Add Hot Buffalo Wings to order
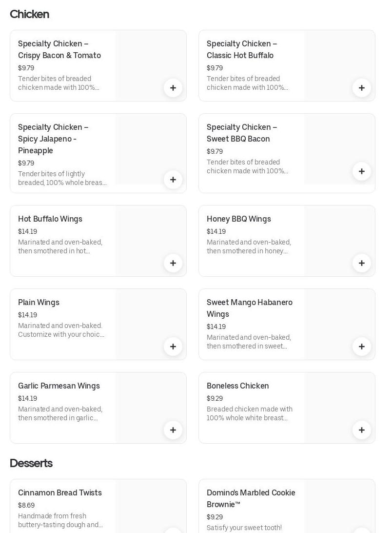The width and height of the screenshot is (392, 533). point(173,263)
